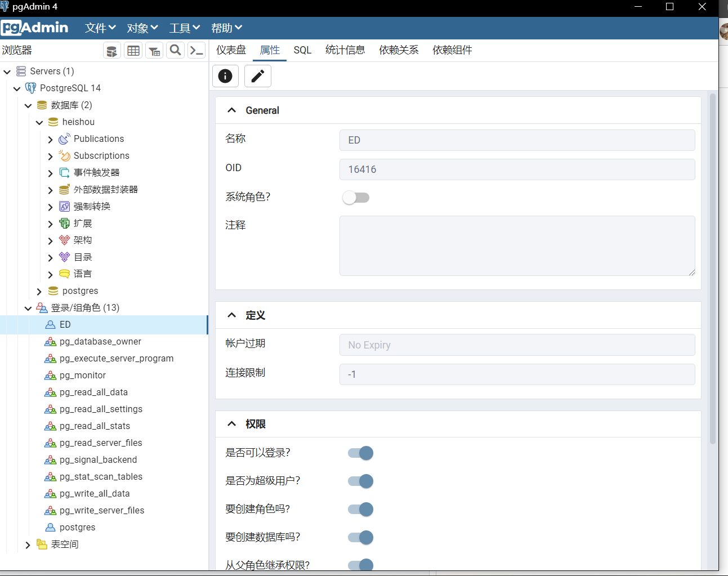Open the Filtered Rows tool
The width and height of the screenshot is (728, 576).
154,50
